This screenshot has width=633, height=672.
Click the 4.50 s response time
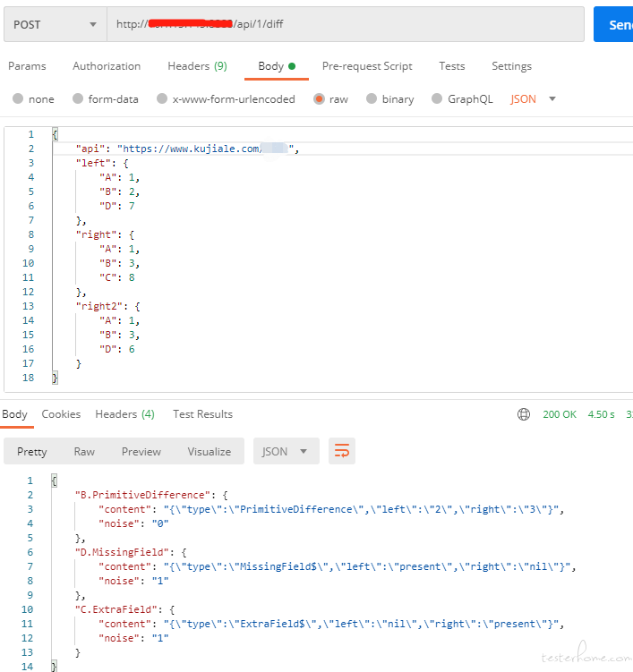point(601,414)
